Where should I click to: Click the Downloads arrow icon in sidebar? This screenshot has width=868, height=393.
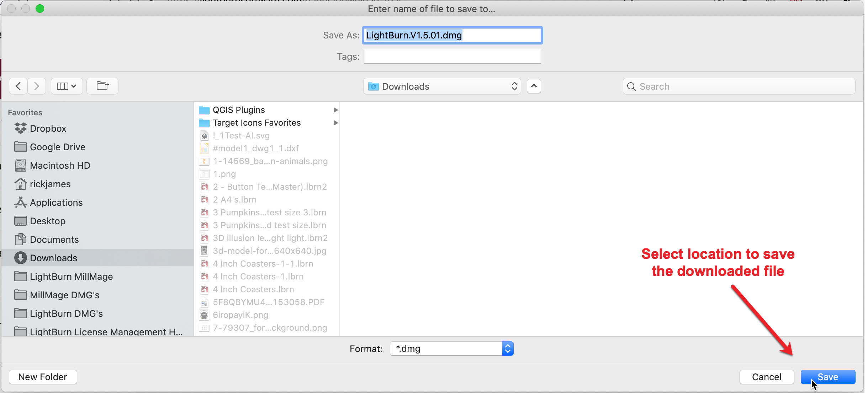pyautogui.click(x=21, y=258)
